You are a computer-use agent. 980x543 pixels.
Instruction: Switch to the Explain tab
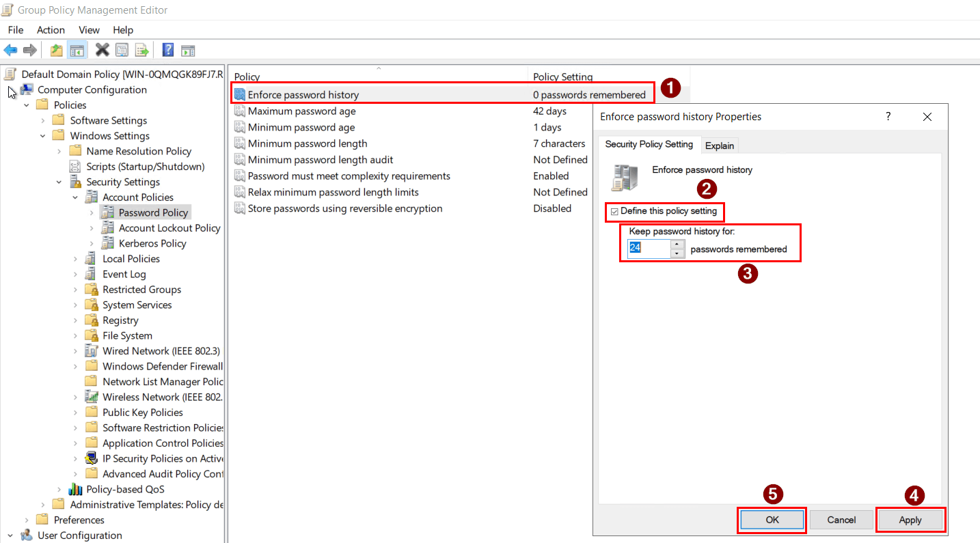(x=720, y=145)
